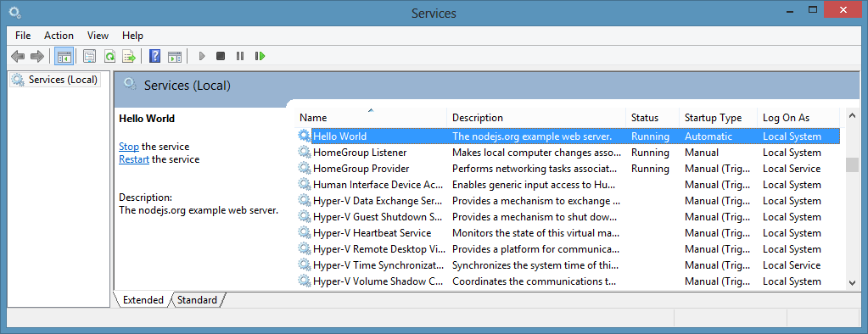This screenshot has height=334, width=868.
Task: Switch to the Standard tab
Action: click(x=197, y=300)
